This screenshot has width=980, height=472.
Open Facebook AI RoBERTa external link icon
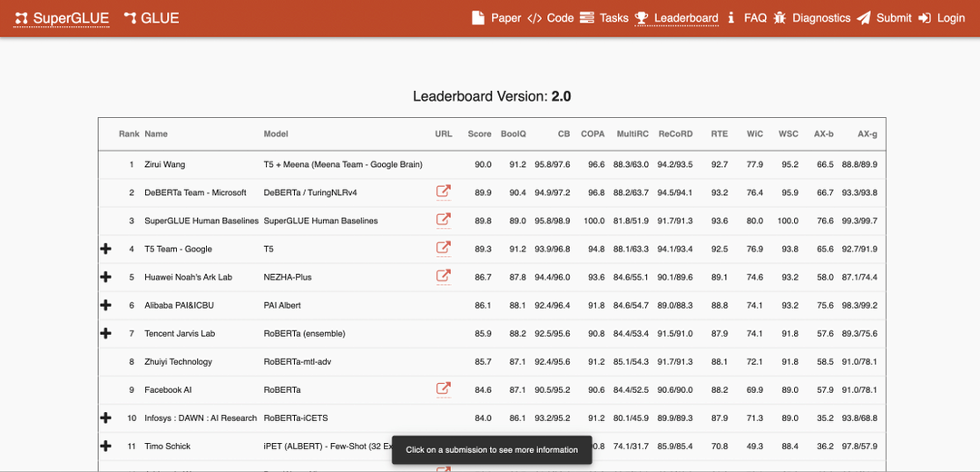pos(443,388)
